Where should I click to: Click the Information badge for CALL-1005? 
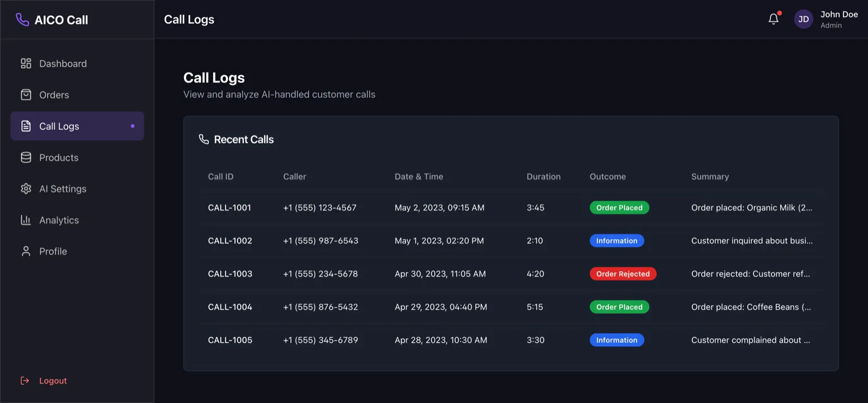point(617,340)
